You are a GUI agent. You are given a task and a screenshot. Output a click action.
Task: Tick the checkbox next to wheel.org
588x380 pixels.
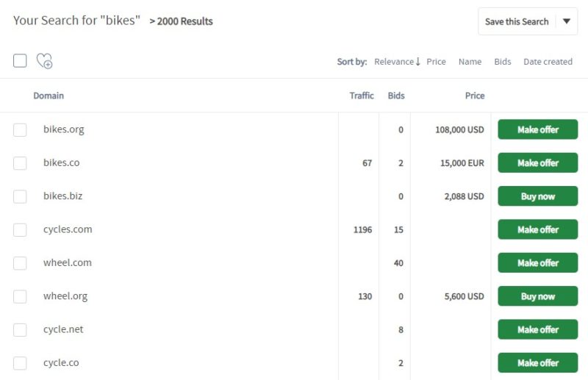(x=20, y=296)
